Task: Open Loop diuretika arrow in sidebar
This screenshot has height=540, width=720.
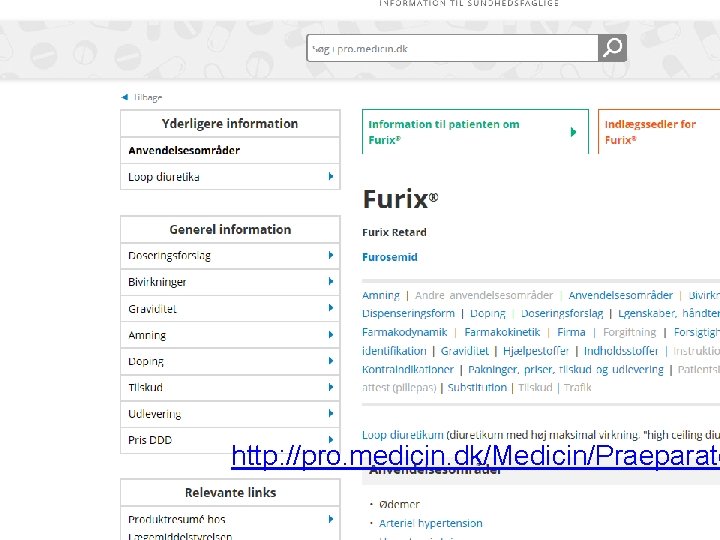Action: [331, 176]
